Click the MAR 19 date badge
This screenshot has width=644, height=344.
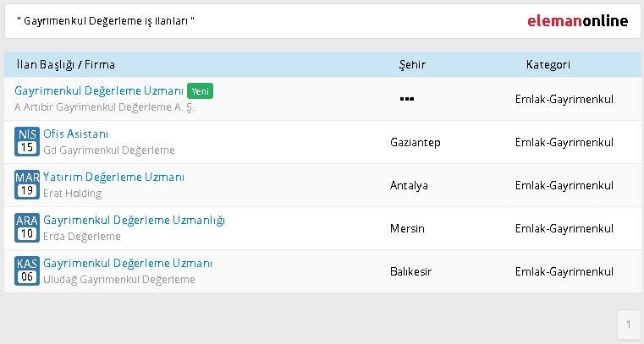click(x=27, y=184)
